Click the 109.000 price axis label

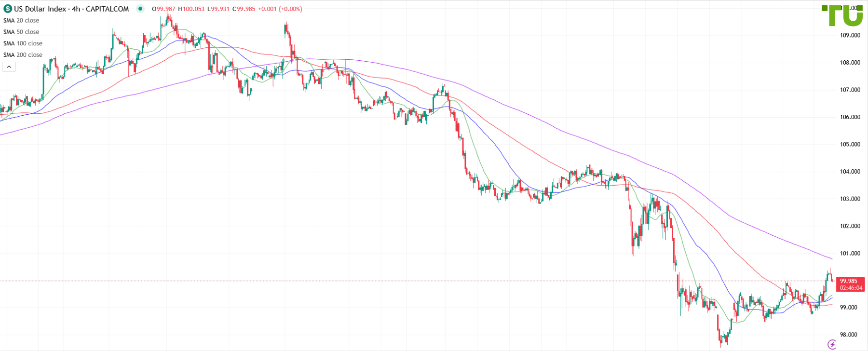[x=850, y=35]
